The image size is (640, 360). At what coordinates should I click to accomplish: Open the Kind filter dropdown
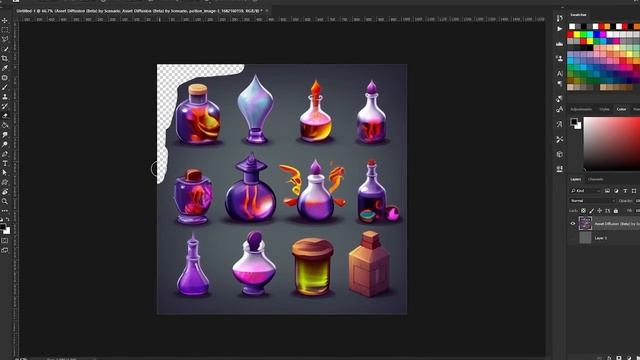(x=585, y=191)
